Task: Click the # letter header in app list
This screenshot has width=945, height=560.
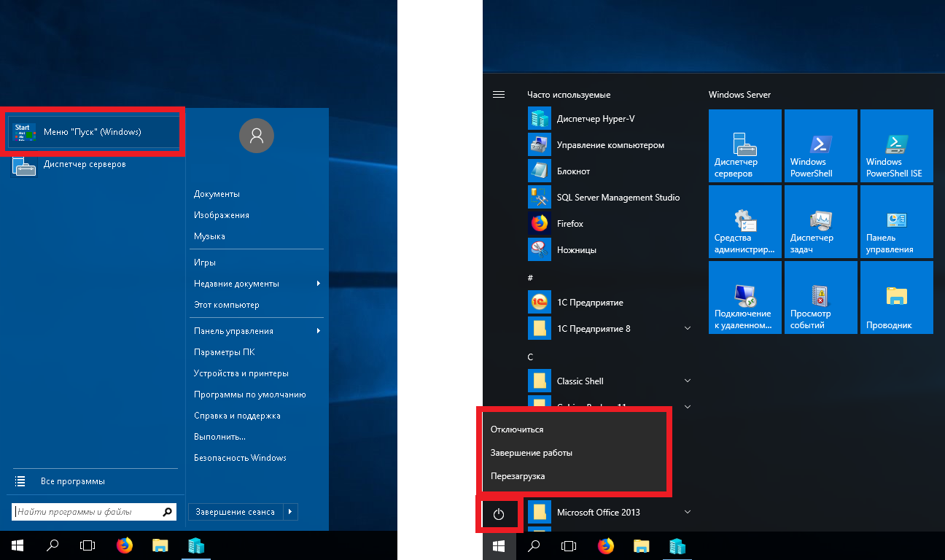Action: click(531, 278)
